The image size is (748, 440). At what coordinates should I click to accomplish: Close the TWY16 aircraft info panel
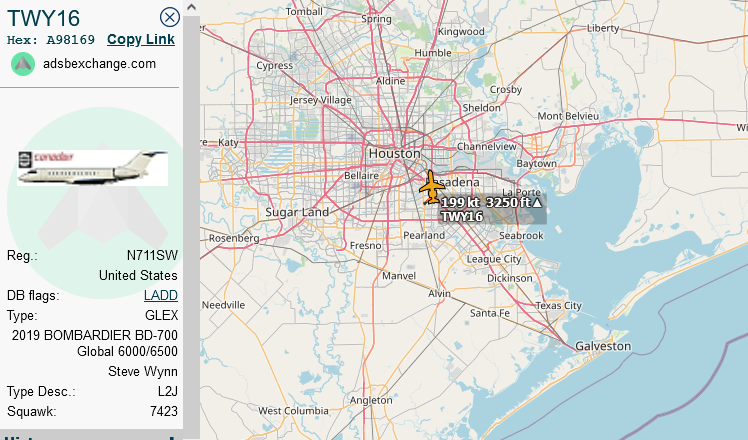(x=169, y=18)
